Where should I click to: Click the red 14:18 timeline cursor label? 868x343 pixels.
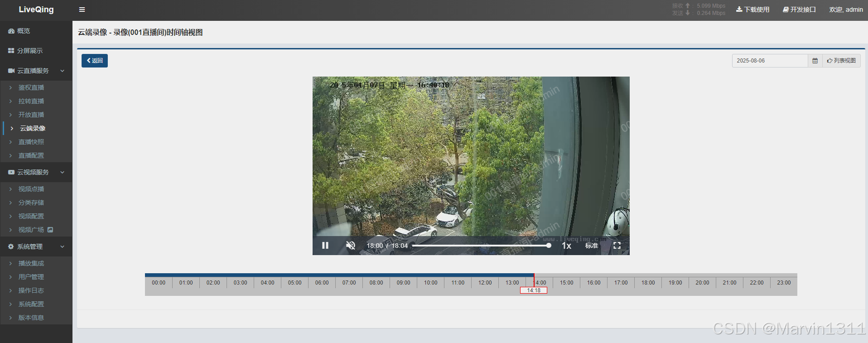[x=534, y=290]
